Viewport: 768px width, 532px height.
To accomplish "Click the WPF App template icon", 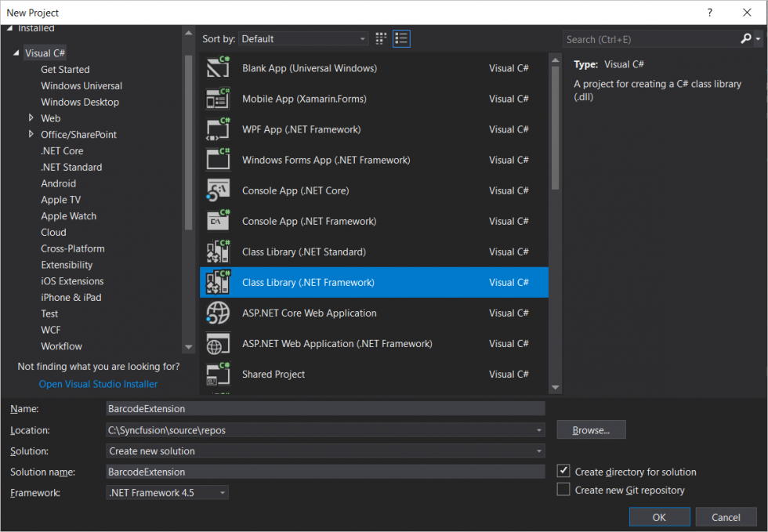I will pyautogui.click(x=218, y=129).
